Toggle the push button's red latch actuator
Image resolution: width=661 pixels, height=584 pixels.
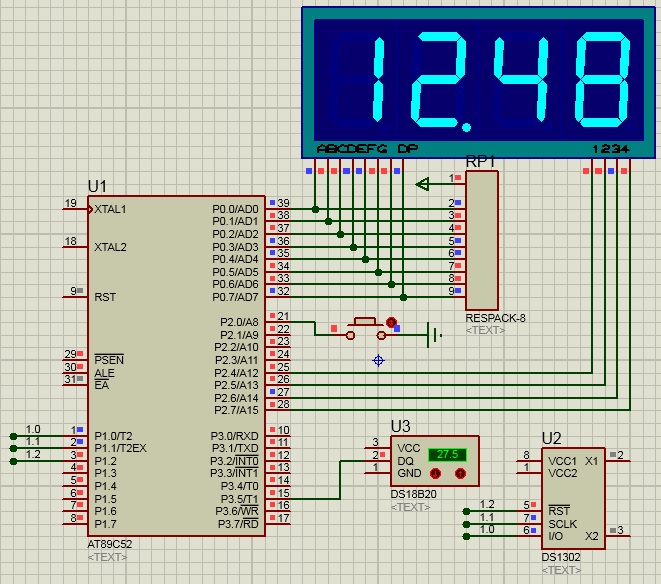tap(391, 323)
